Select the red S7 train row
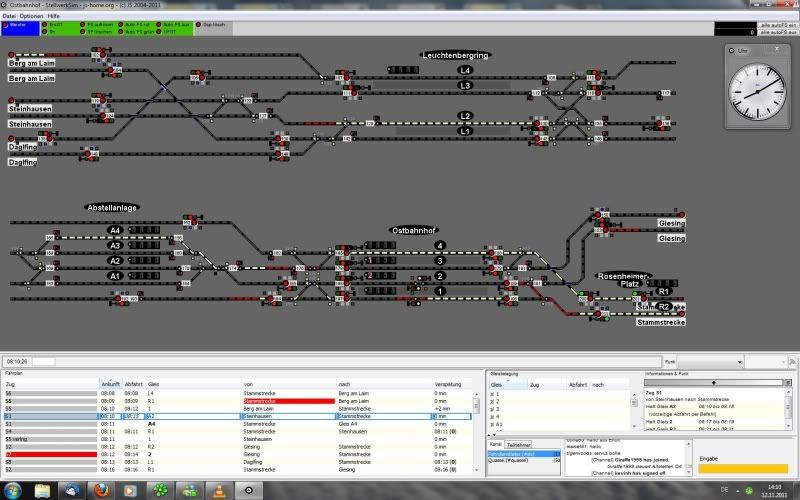Viewport: 800px width, 500px height. 50,453
